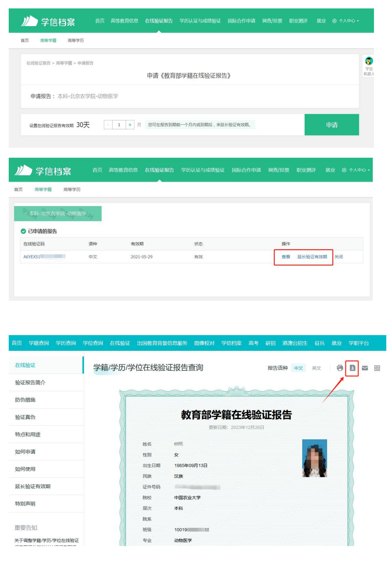Click the printer icon above the verification report
392x562 pixels.
coord(340,368)
